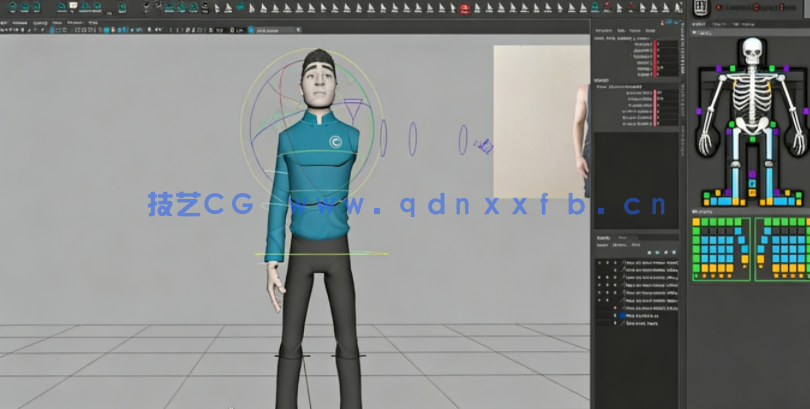Select the blue diamond hand control in the viewport
810x409 pixels.
(484, 146)
